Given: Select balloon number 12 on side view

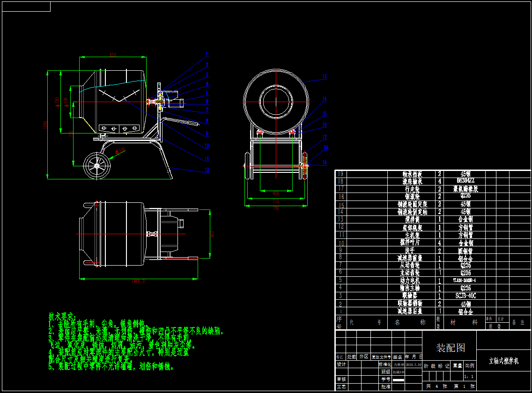Looking at the screenshot, I should pos(207,170).
